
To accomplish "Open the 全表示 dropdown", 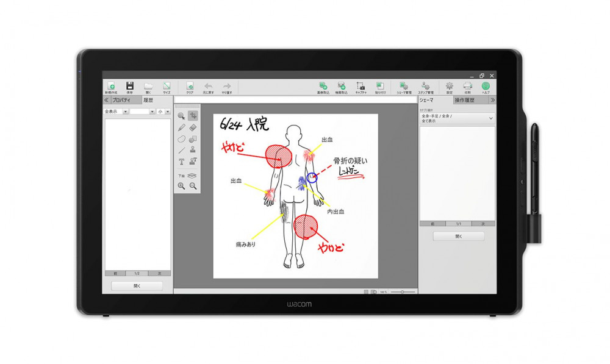I will click(x=116, y=112).
